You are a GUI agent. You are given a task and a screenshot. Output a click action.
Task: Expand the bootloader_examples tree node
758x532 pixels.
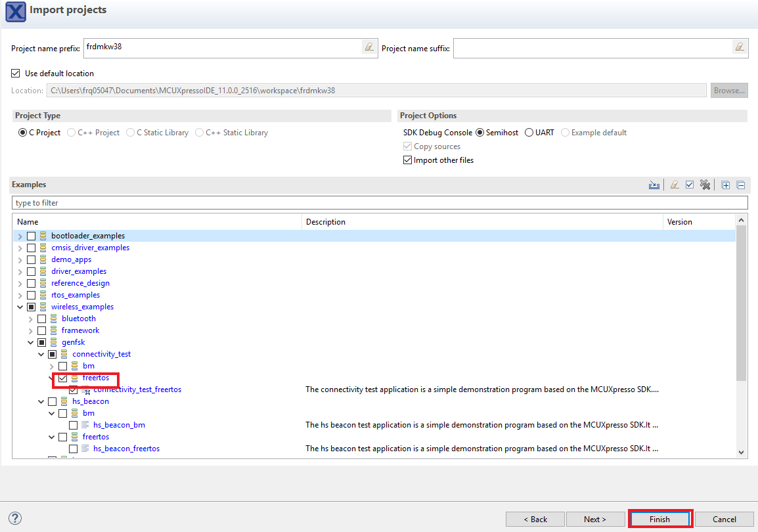(20, 236)
